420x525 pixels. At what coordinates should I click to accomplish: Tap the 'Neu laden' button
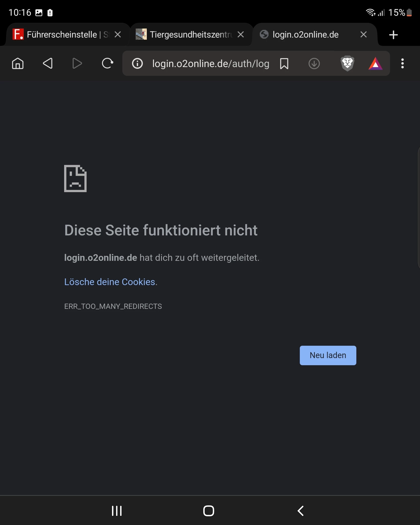[x=328, y=355]
